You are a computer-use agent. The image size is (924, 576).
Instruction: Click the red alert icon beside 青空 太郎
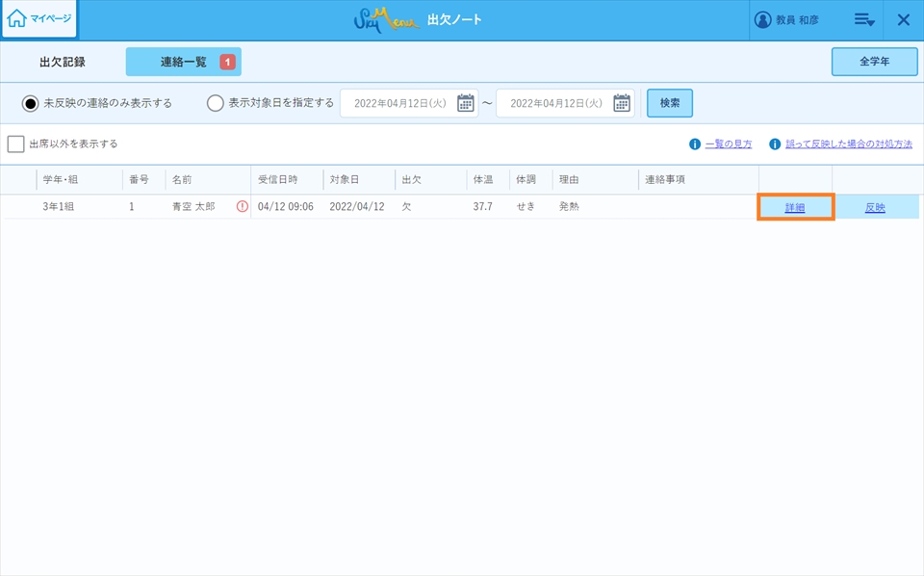pyautogui.click(x=243, y=207)
